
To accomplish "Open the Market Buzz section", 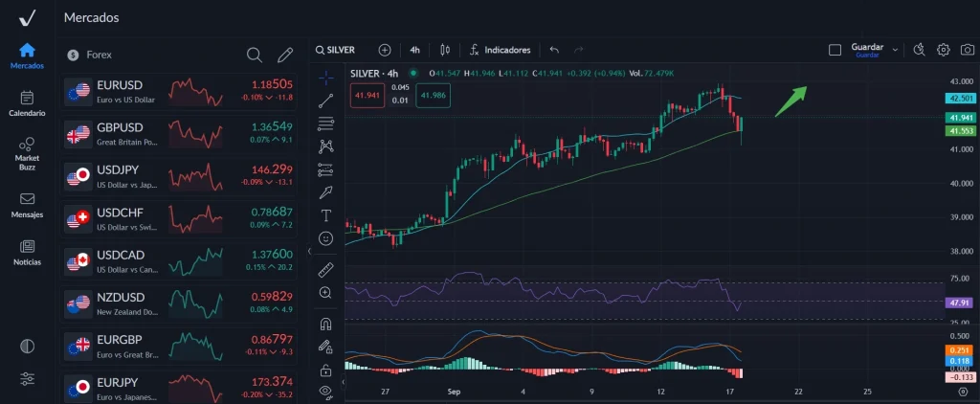I will tap(27, 154).
